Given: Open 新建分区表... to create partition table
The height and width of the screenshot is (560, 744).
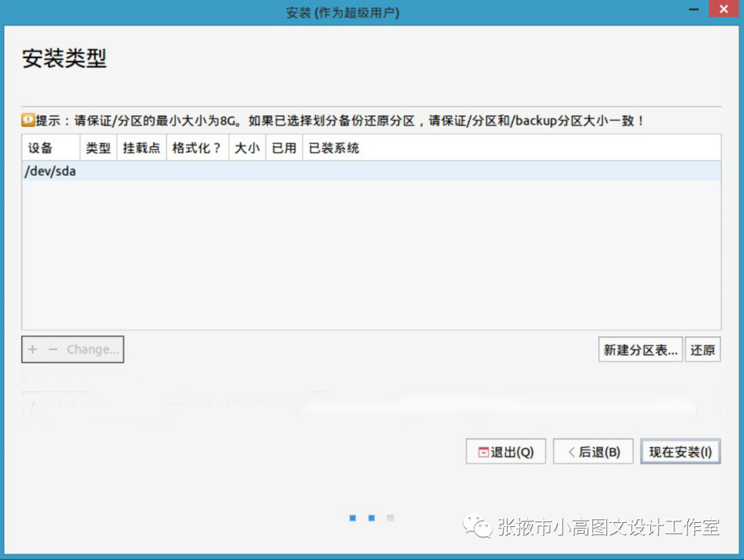Looking at the screenshot, I should 640,350.
